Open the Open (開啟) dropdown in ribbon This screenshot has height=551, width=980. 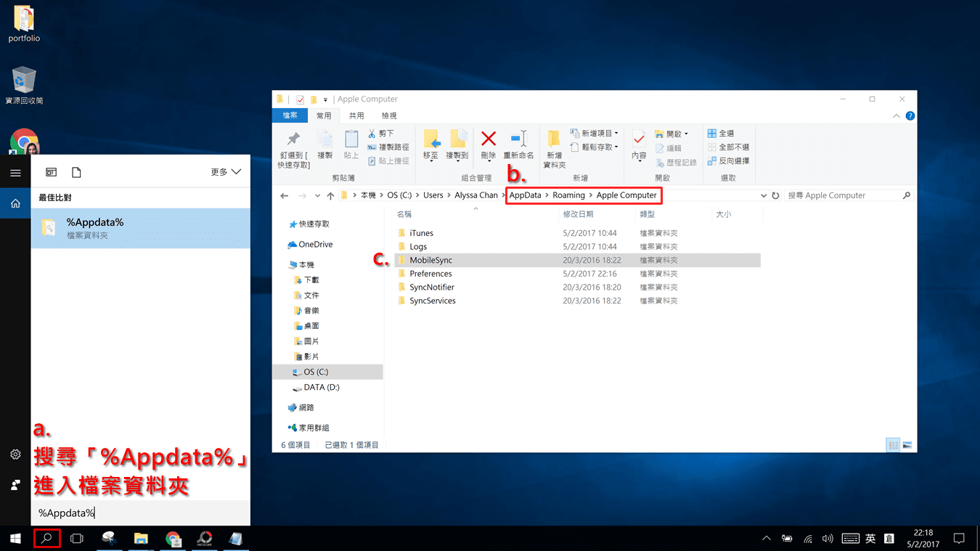click(671, 134)
